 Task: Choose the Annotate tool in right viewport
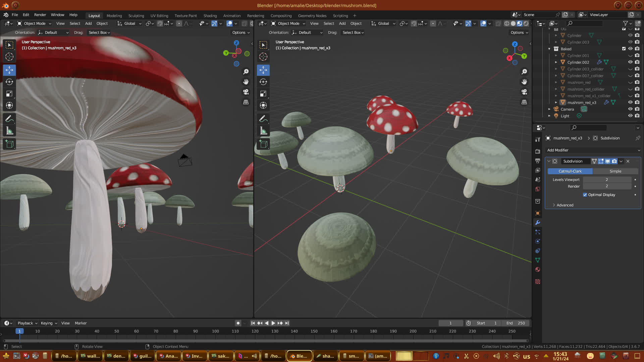tap(263, 119)
